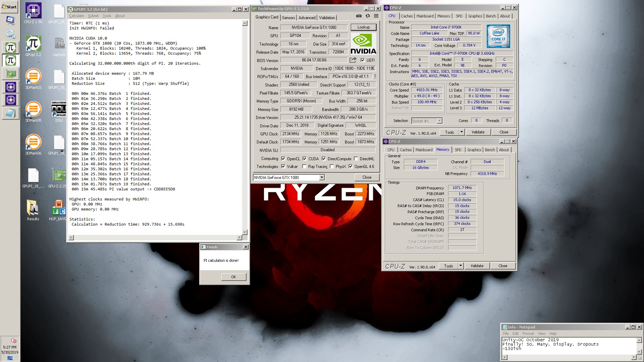
Task: Click the Intel Core i7 badge in CPU-Z
Action: click(x=498, y=36)
